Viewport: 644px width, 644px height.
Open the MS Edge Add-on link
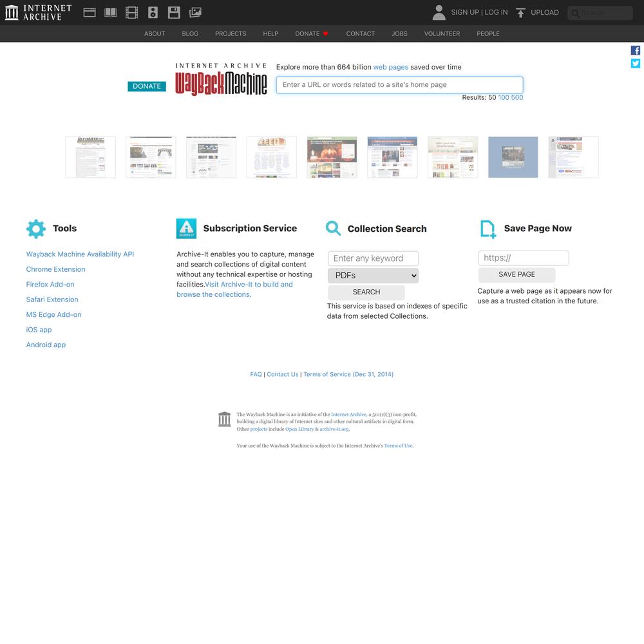tap(54, 315)
